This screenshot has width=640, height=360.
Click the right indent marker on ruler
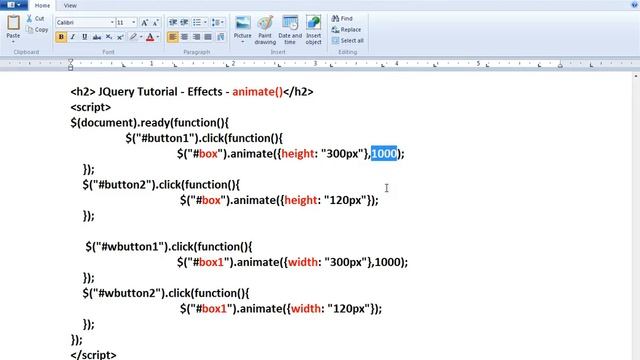pyautogui.click(x=560, y=65)
